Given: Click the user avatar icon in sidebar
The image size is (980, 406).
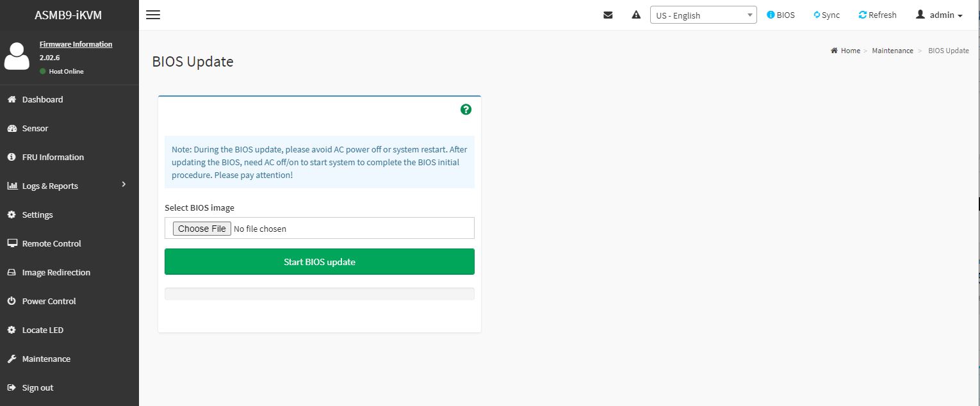Looking at the screenshot, I should (17, 57).
